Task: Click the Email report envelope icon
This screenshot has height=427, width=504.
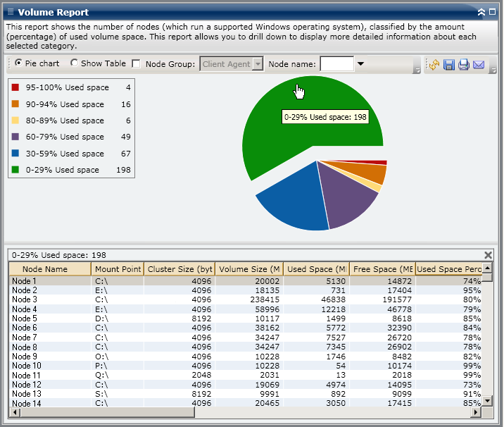Action: (x=479, y=64)
